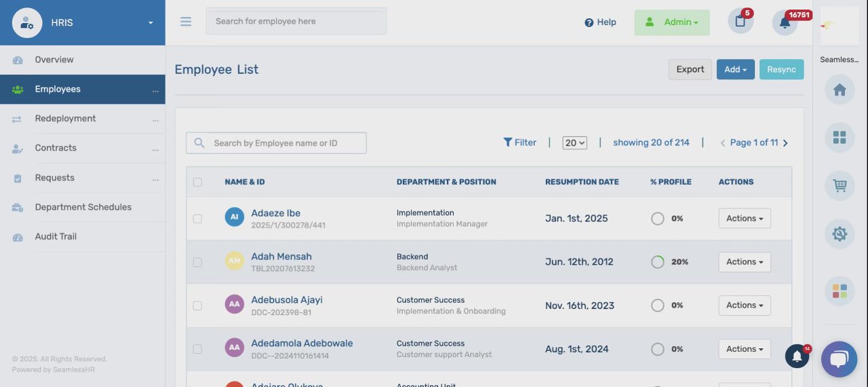Viewport: 868px width, 387px height.
Task: Open the chat support bubble
Action: coord(839,358)
